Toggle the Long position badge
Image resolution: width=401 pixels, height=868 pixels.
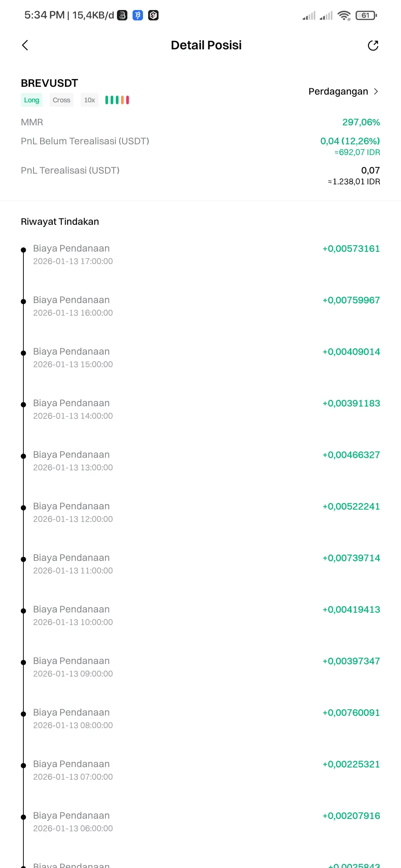(x=32, y=100)
